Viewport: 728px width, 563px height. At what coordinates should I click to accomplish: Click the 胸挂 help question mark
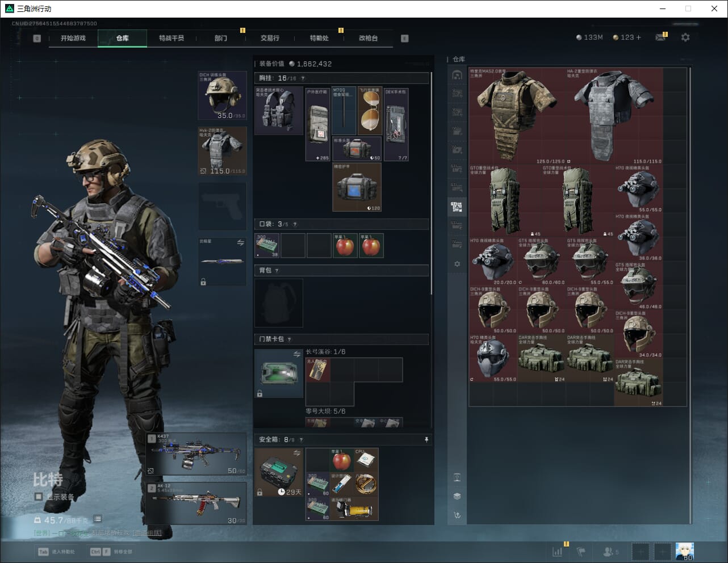click(x=303, y=78)
